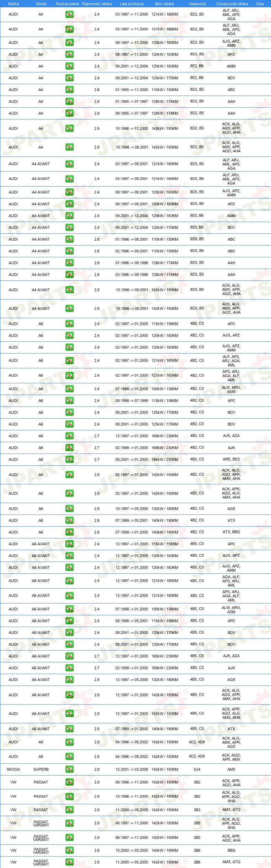The height and width of the screenshot is (868, 271).
Task: Click the fuel icon for A4 Avant 03.1996 -> 09.1996 row
Action: (x=69, y=275)
